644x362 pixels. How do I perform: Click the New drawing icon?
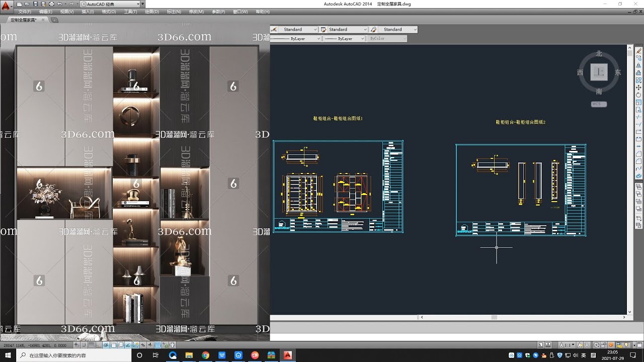[x=19, y=4]
